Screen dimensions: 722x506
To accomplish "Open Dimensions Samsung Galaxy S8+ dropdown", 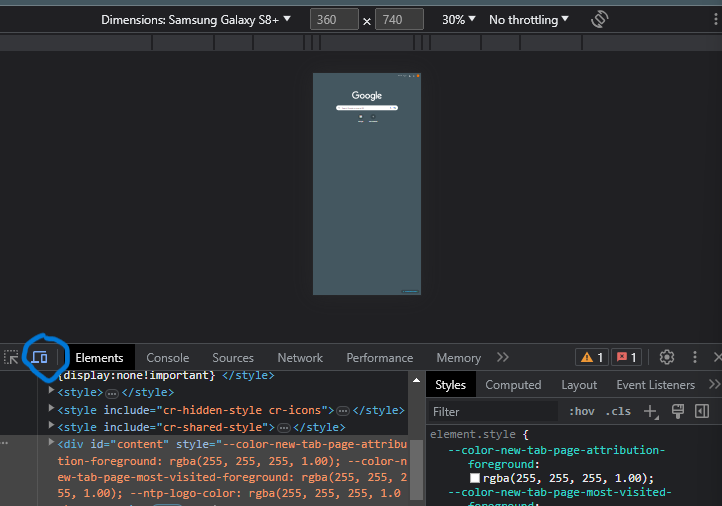I will click(196, 20).
